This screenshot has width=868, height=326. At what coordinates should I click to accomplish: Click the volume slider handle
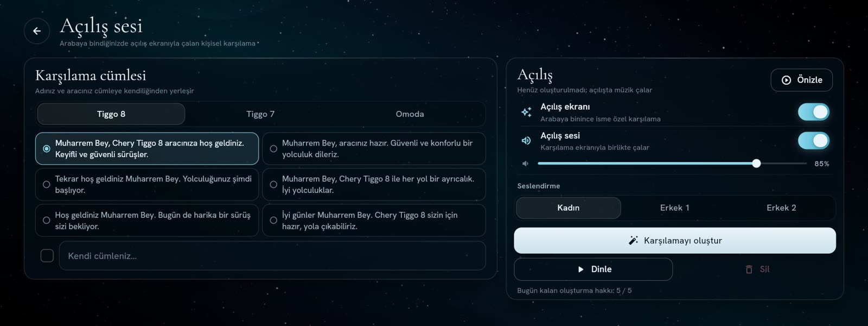[756, 164]
